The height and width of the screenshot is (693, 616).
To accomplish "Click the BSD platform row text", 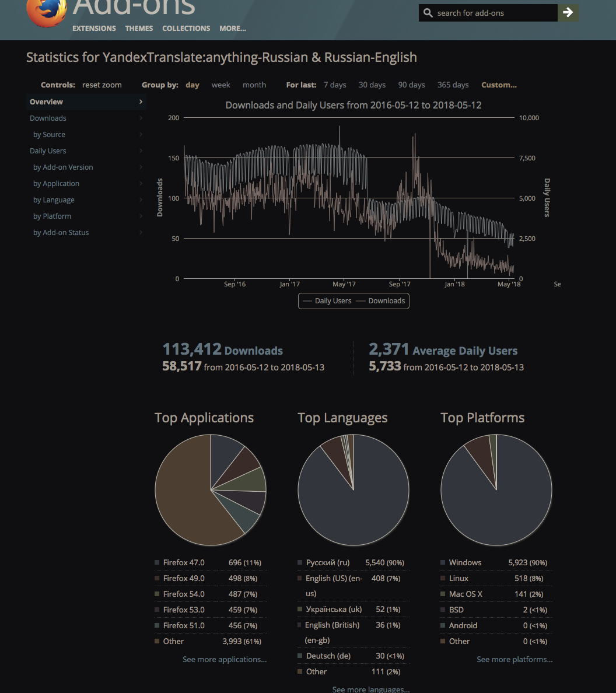I will point(457,610).
